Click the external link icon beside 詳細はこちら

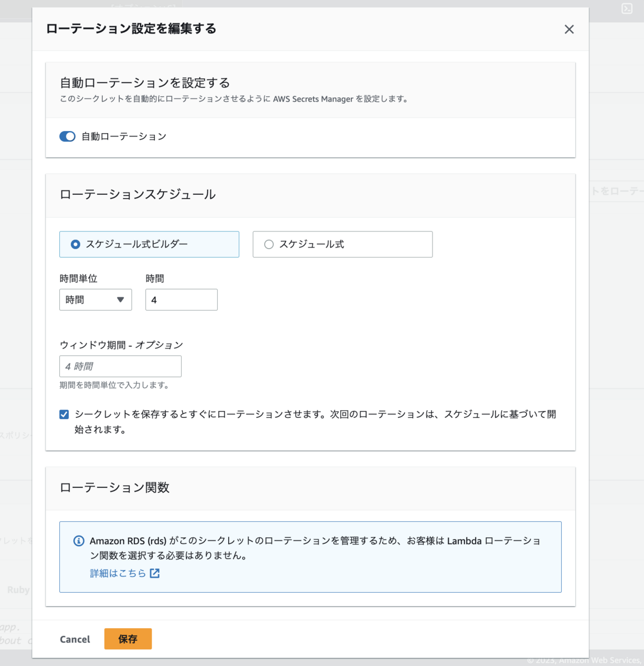[x=155, y=573]
